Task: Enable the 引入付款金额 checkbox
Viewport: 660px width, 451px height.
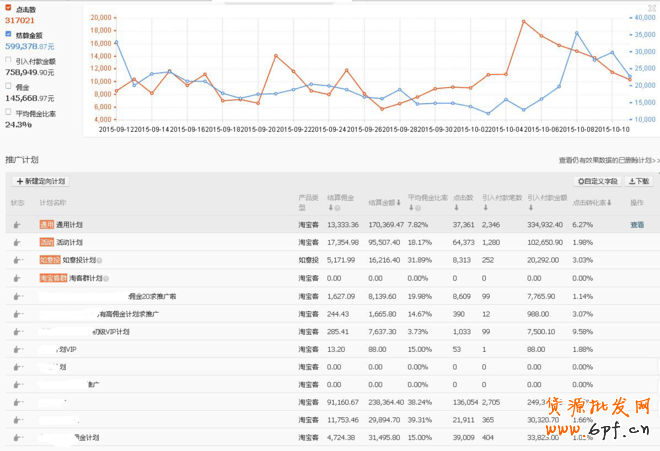Action: click(x=9, y=60)
